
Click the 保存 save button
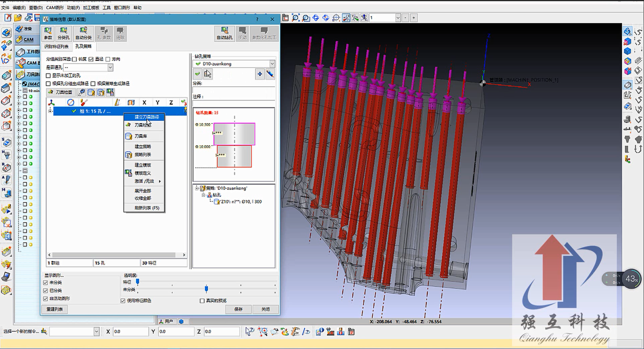coord(238,309)
